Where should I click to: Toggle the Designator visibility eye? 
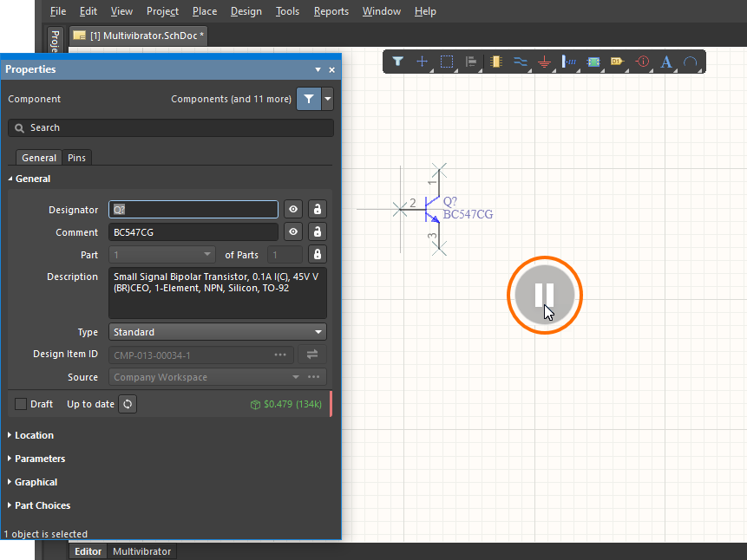pyautogui.click(x=294, y=210)
